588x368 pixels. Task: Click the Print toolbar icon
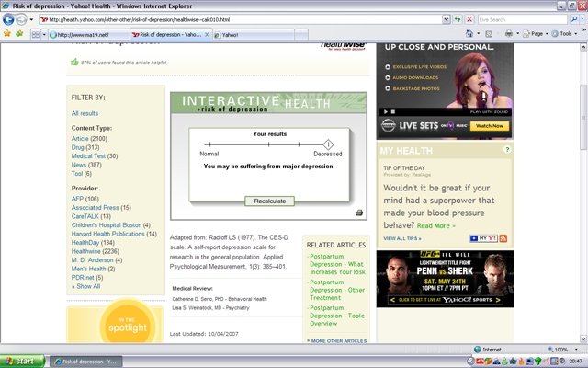pos(508,33)
